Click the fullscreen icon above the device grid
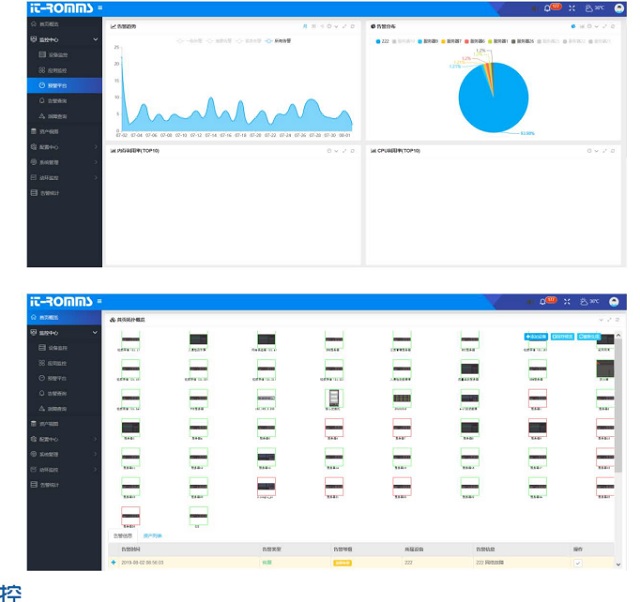640x602 pixels. click(x=567, y=302)
